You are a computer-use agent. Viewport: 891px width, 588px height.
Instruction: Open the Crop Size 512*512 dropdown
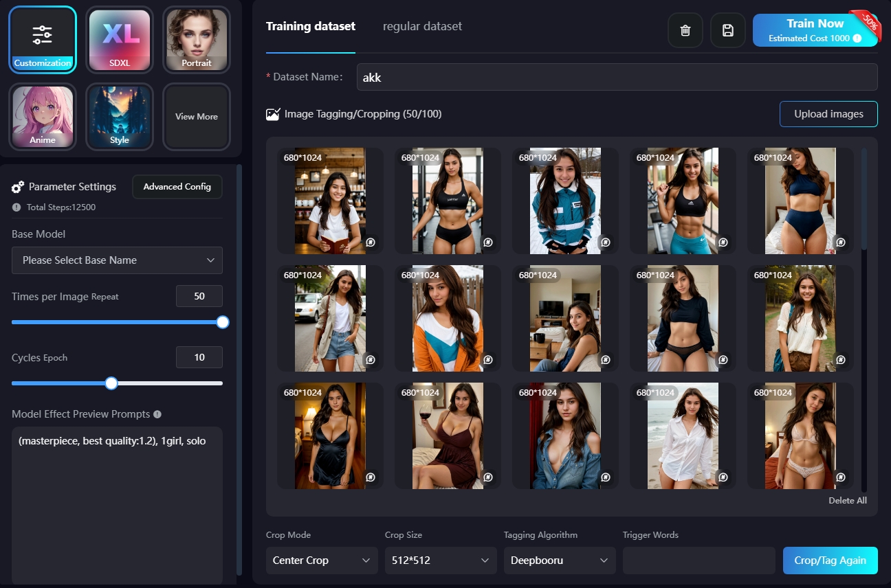pyautogui.click(x=440, y=561)
